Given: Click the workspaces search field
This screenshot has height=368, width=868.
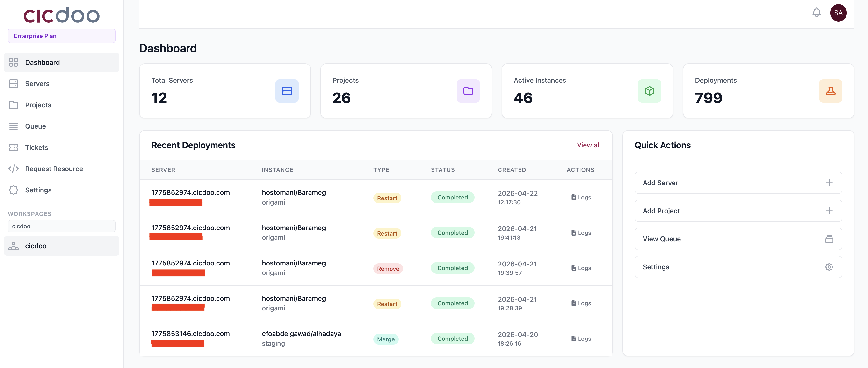Looking at the screenshot, I should [x=61, y=226].
